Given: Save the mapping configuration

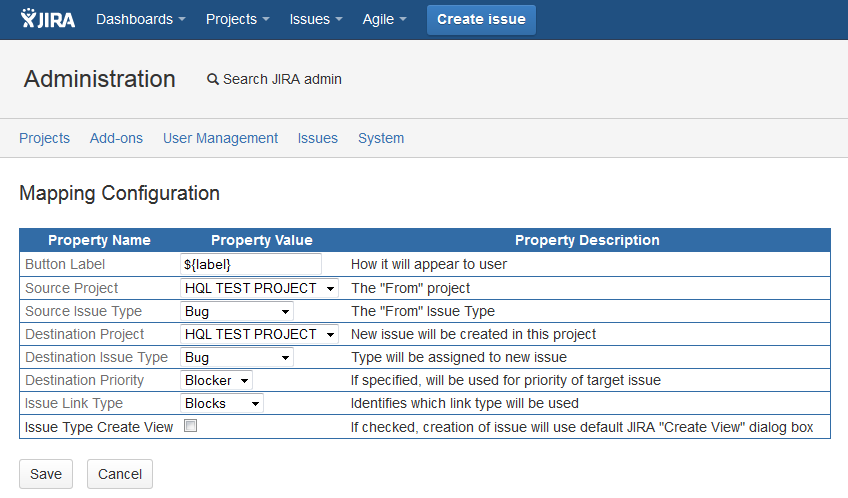Looking at the screenshot, I should tap(46, 474).
